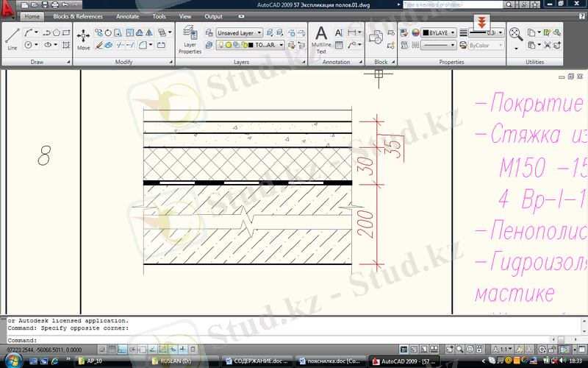Click the Save icon in quick access toolbar
Screen dimensions: 588x368
(44, 5)
